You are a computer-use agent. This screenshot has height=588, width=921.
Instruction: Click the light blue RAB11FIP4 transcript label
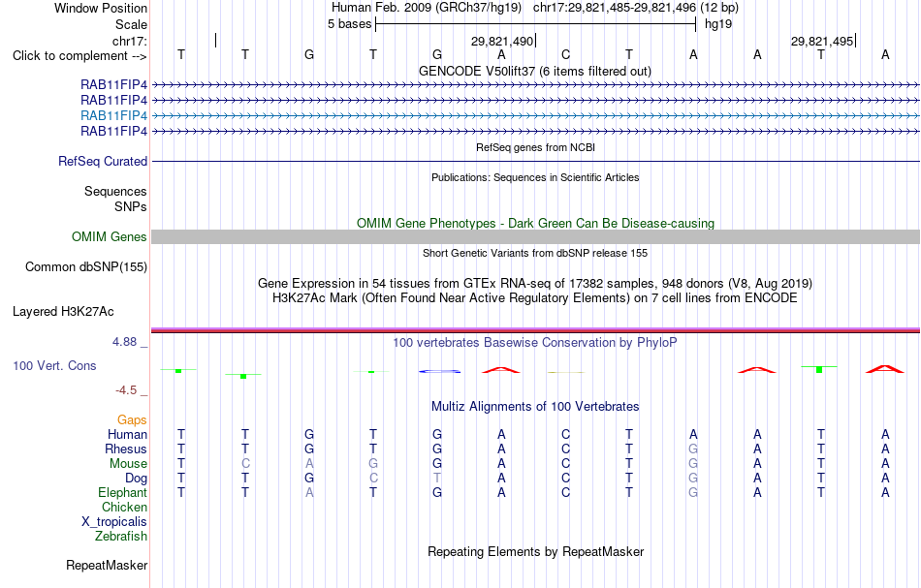click(x=114, y=115)
